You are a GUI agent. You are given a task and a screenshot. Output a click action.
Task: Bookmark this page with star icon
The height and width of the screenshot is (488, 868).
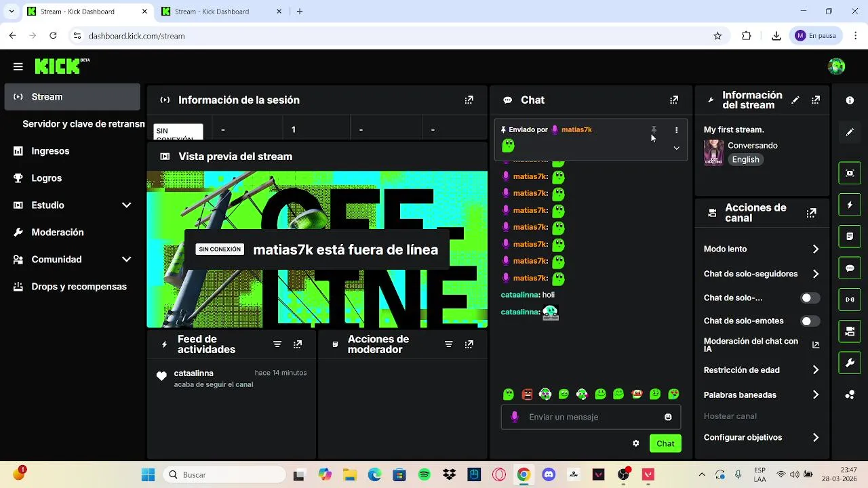(717, 36)
